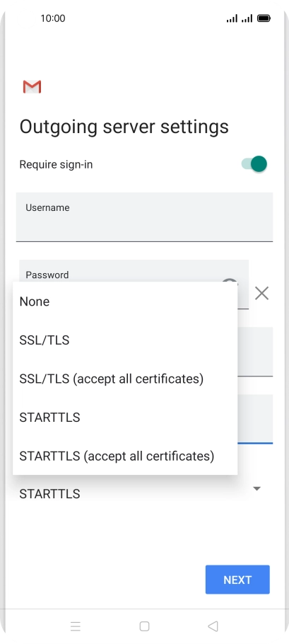Viewport: 289px width, 644px height.
Task: Toggle the Require sign-in switch
Action: click(x=254, y=164)
